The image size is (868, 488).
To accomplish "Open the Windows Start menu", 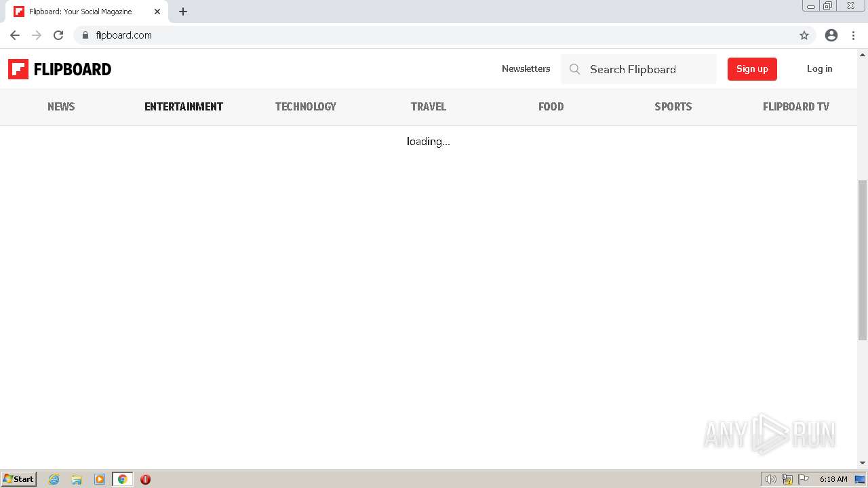I will [18, 479].
